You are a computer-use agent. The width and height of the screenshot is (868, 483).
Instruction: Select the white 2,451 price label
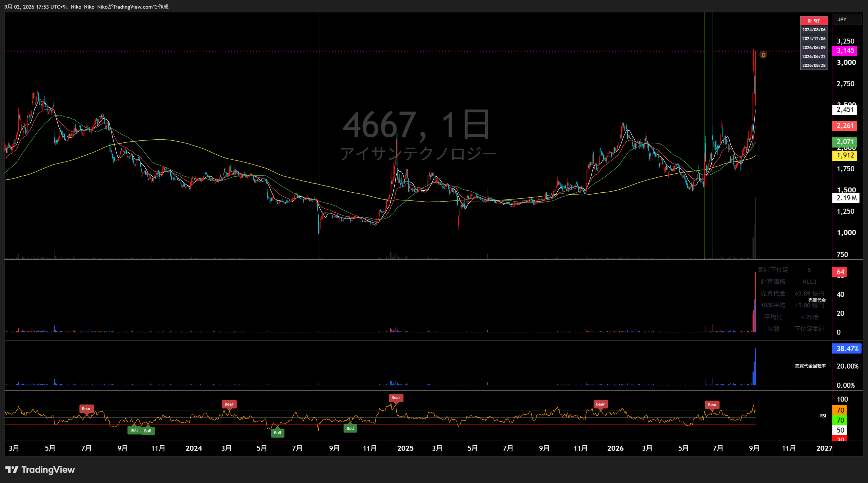[x=845, y=110]
